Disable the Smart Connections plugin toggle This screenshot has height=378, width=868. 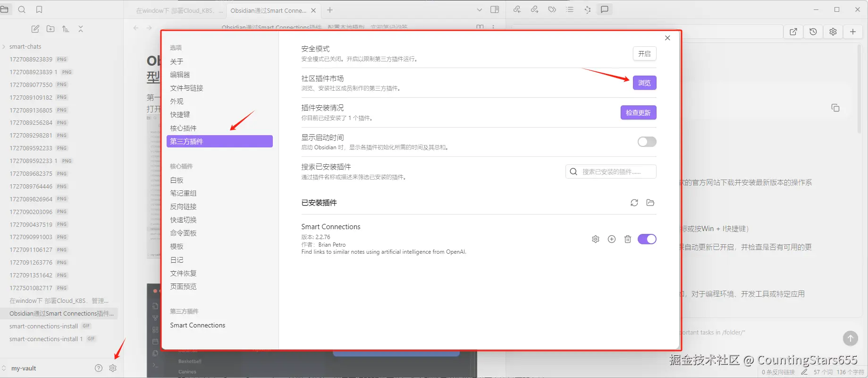647,239
